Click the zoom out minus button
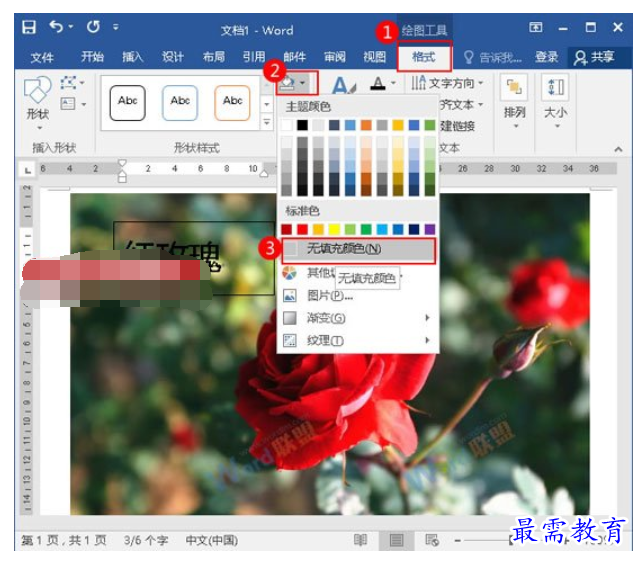This screenshot has width=634, height=562. tap(458, 540)
